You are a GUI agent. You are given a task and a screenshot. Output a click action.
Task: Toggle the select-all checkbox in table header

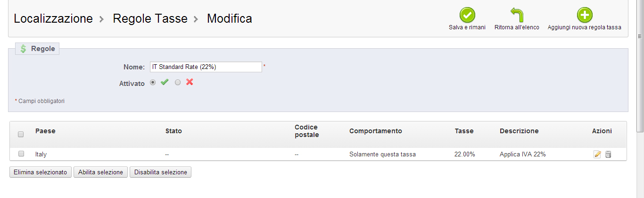click(21, 134)
